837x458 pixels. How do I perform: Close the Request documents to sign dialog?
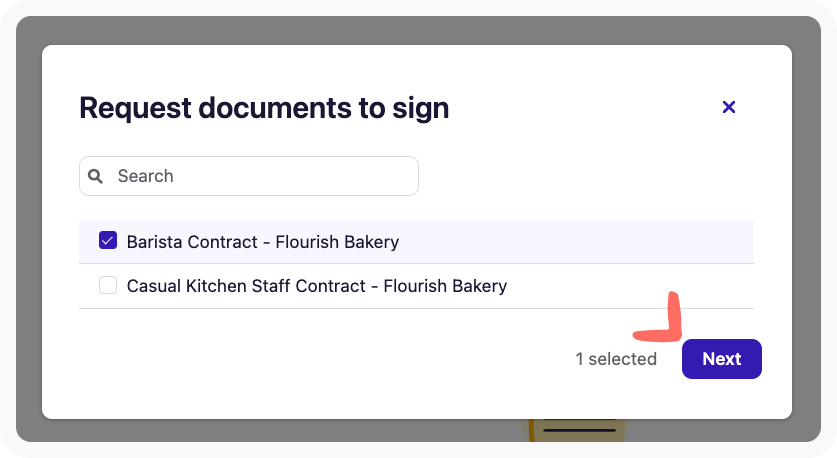729,107
